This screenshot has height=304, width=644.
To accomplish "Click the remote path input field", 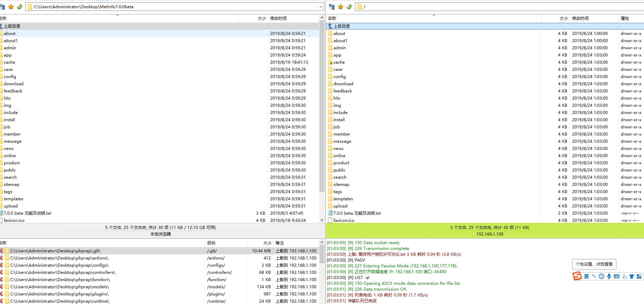I will point(500,7).
